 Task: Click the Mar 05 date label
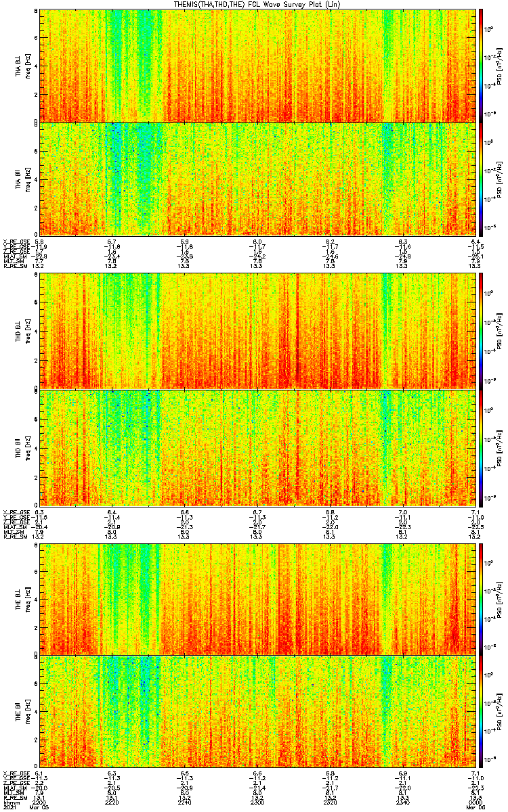(39, 807)
